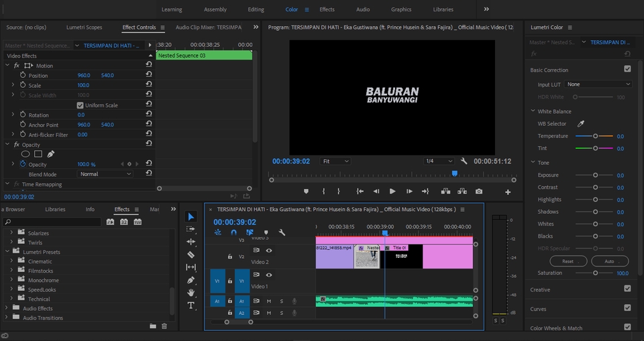Screen dimensions: 644x341
Task: Open Program monitor settings wrench
Action: [x=464, y=161]
